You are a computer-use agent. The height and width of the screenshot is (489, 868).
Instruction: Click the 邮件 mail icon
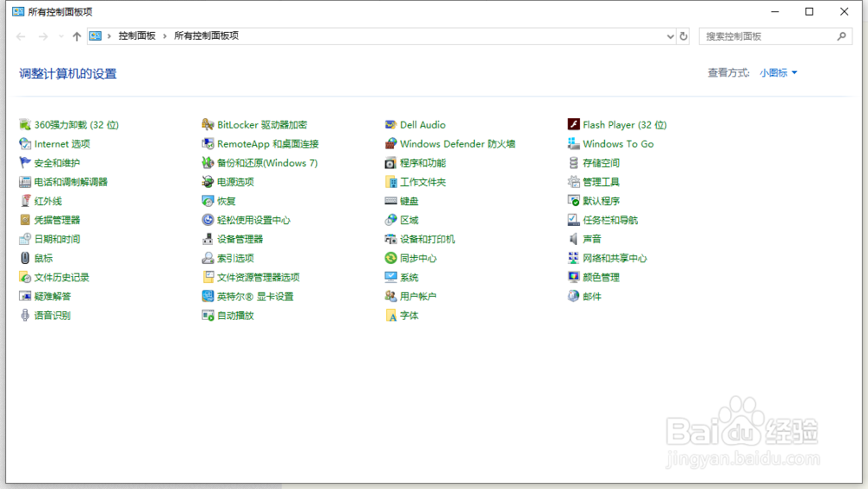[x=574, y=296]
